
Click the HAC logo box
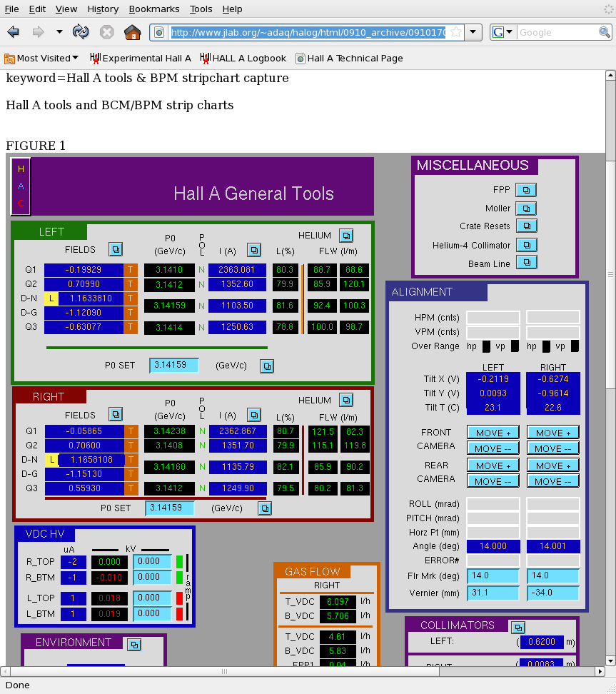coord(21,186)
